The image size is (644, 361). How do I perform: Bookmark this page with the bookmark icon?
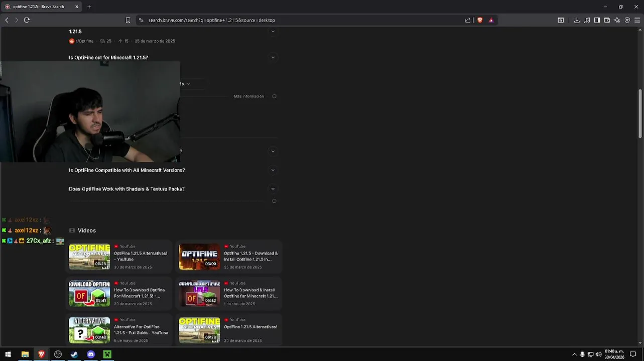128,20
